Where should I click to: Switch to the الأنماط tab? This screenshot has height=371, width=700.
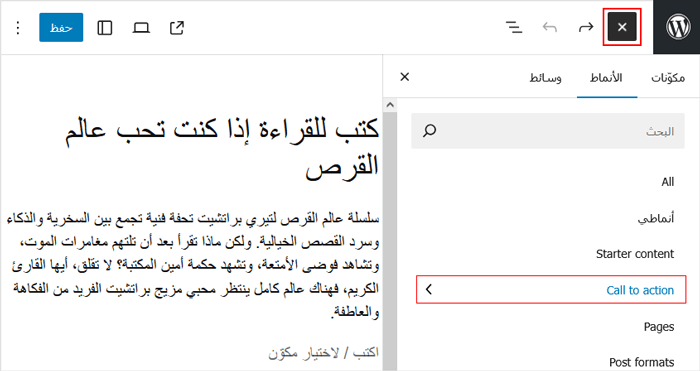tap(606, 78)
